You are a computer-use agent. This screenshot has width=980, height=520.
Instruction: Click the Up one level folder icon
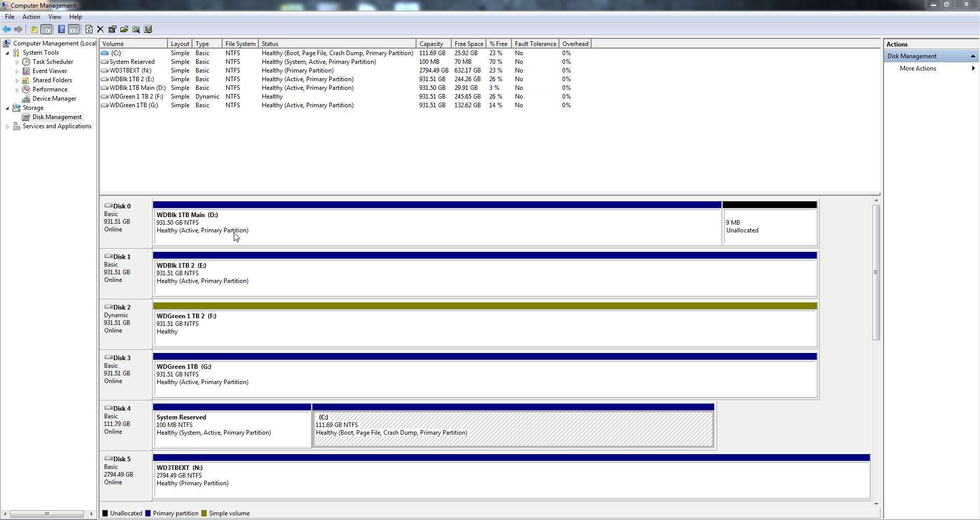pos(34,29)
